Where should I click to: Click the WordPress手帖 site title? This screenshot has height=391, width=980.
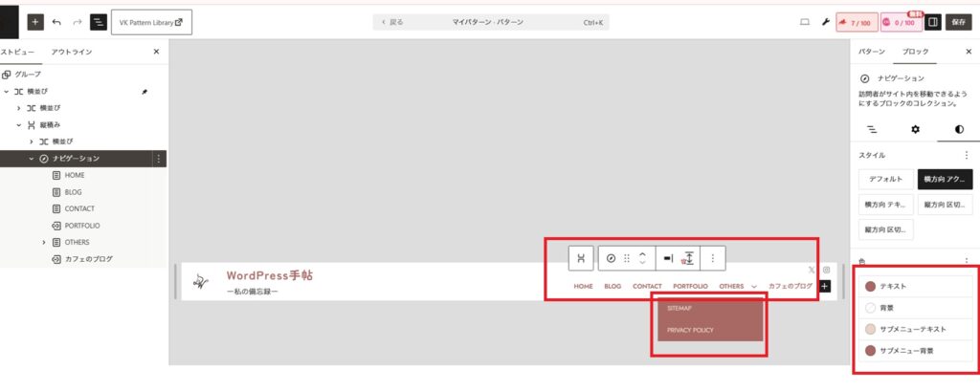pyautogui.click(x=269, y=275)
